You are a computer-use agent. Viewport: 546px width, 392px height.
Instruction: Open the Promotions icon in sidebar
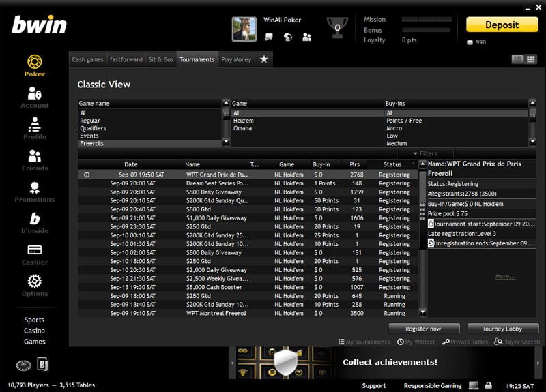[x=35, y=188]
